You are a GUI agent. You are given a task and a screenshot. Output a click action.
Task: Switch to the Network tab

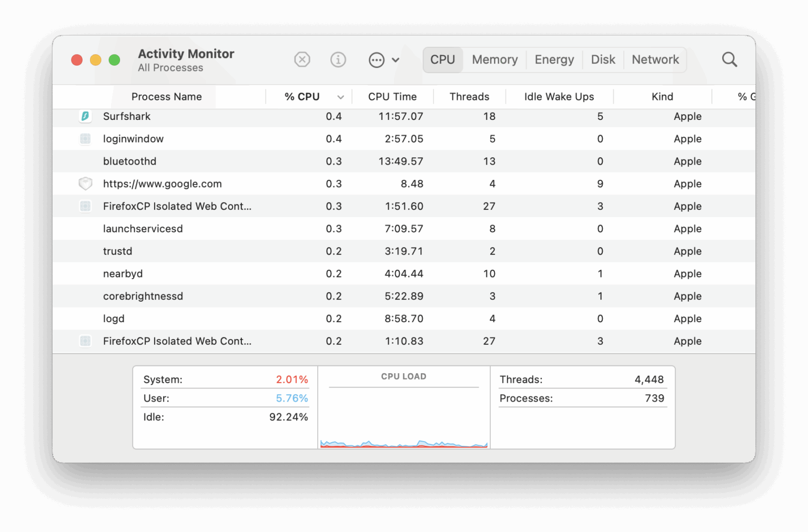(655, 59)
